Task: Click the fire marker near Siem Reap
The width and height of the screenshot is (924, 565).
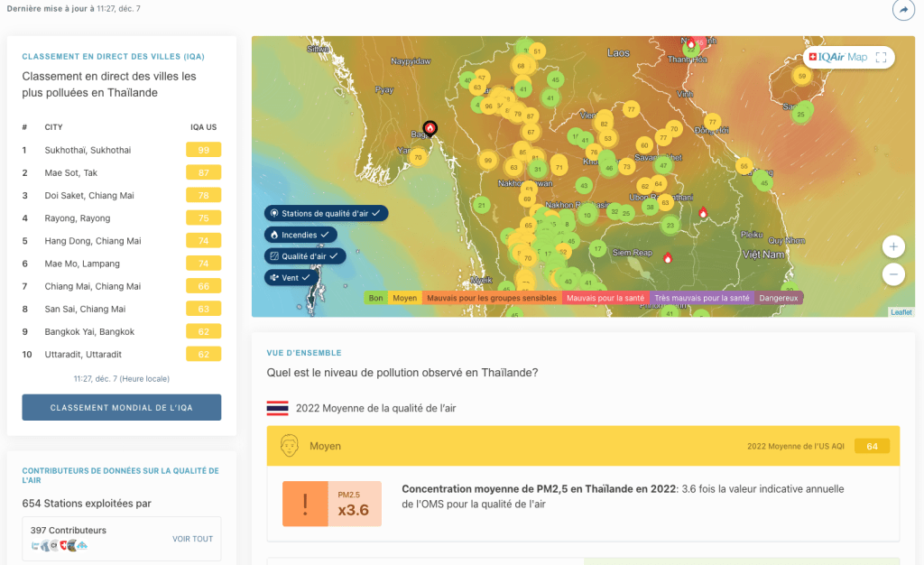Action: coord(668,258)
